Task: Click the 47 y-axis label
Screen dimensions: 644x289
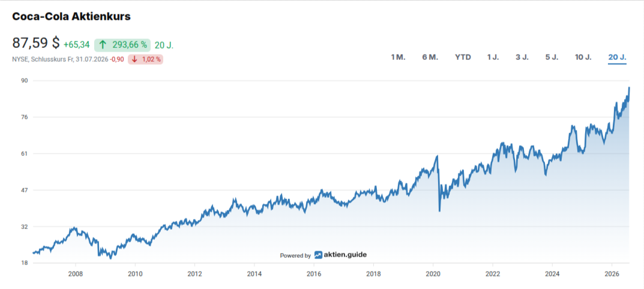Action: click(24, 190)
